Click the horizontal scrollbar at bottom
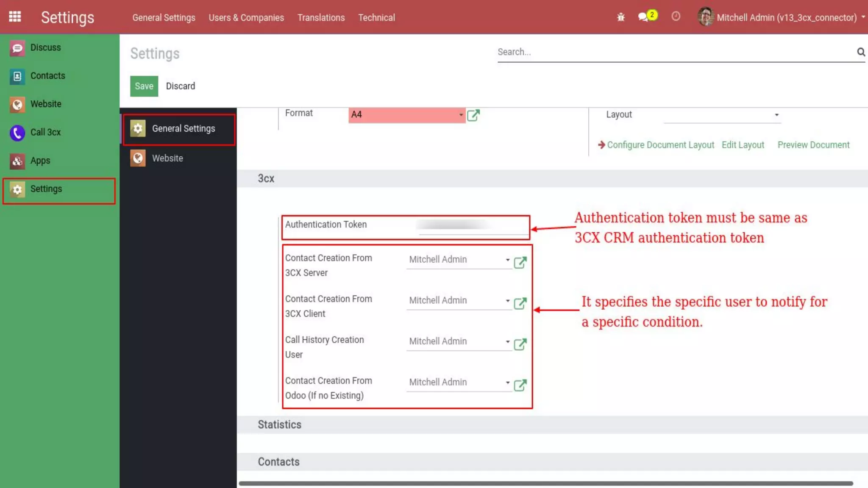 click(545, 483)
